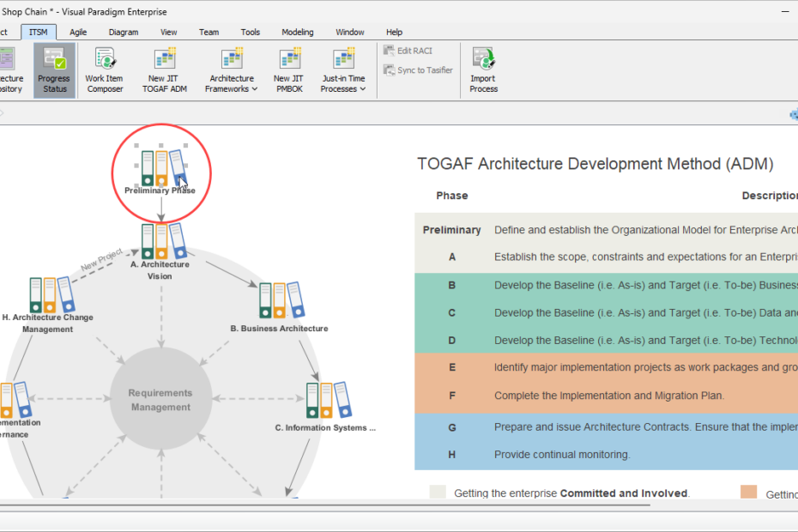Start a New JIT PMBOK process
798x532 pixels.
click(x=289, y=64)
